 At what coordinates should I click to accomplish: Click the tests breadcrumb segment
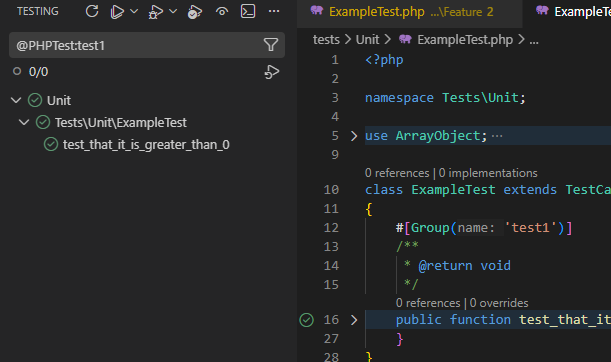pyautogui.click(x=326, y=39)
